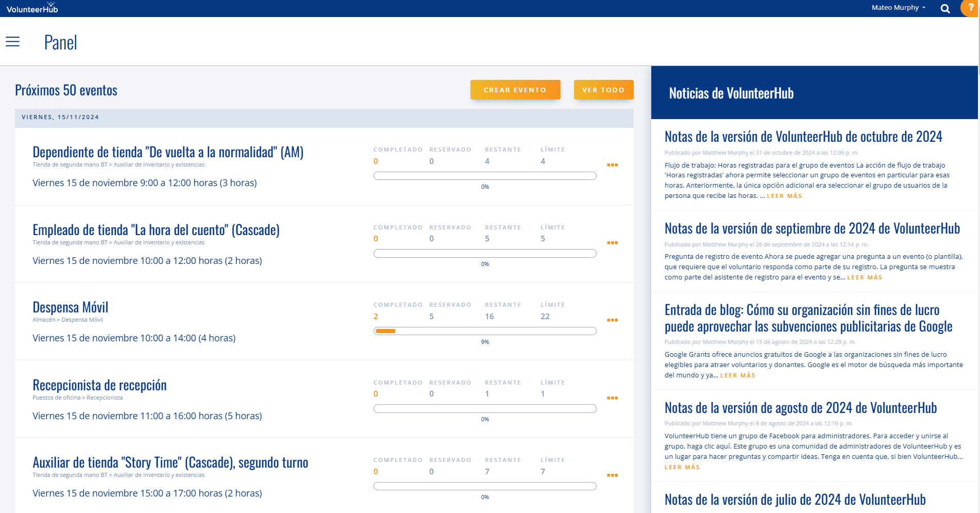Click the Noticias de VolunteerHub heading
980x513 pixels.
[731, 93]
